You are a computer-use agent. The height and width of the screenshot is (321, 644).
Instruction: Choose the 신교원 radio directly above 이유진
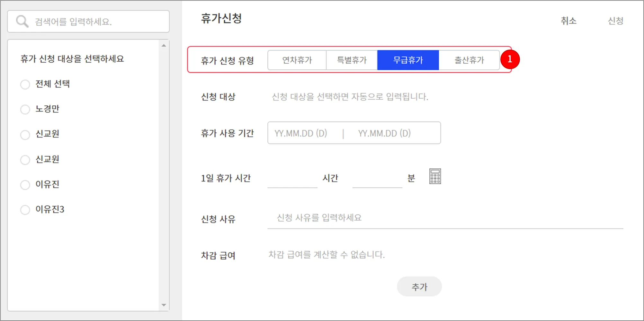click(25, 160)
